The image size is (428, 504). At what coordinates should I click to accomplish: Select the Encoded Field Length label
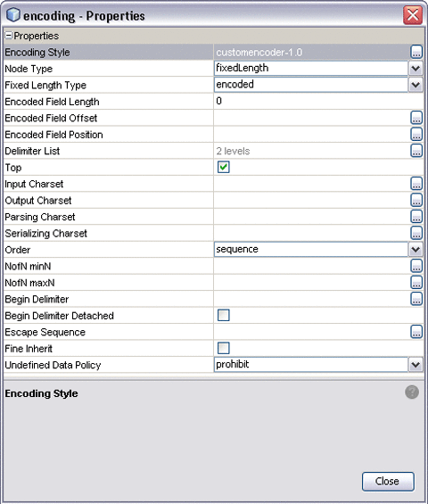[x=52, y=102]
